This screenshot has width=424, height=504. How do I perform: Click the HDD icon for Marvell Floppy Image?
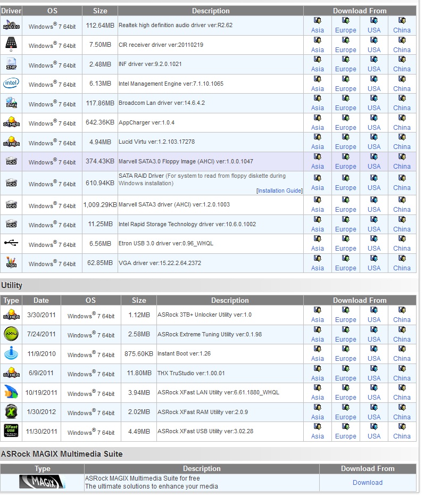coord(11,161)
